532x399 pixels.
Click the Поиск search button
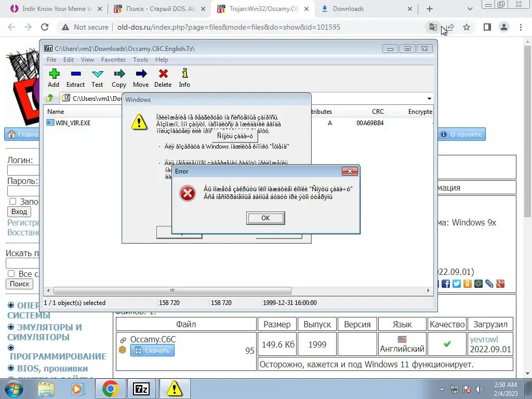tap(19, 284)
